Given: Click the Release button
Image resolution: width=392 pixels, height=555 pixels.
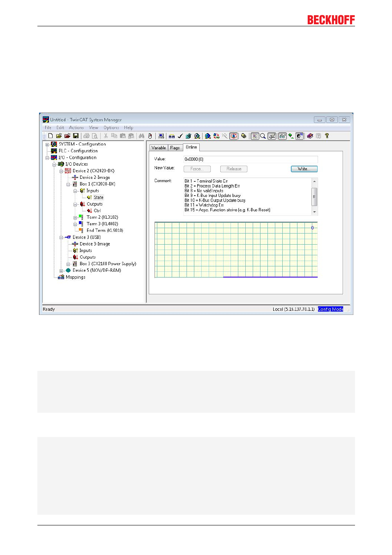Looking at the screenshot, I should point(234,169).
